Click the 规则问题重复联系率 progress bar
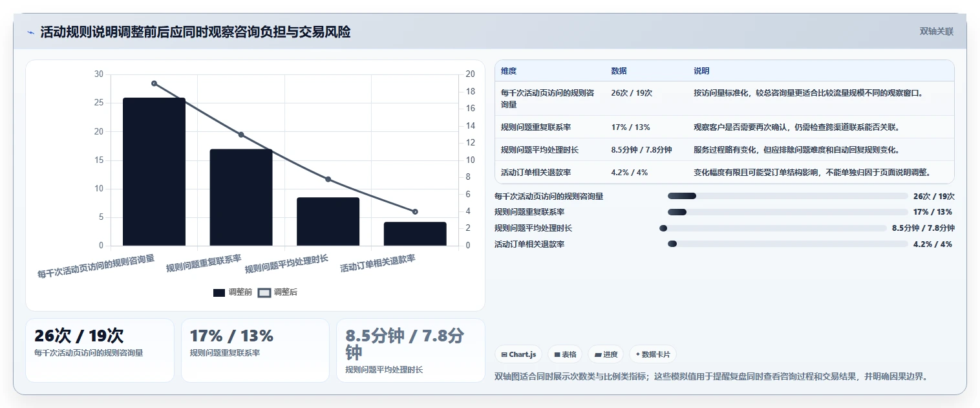980x408 pixels. click(788, 212)
